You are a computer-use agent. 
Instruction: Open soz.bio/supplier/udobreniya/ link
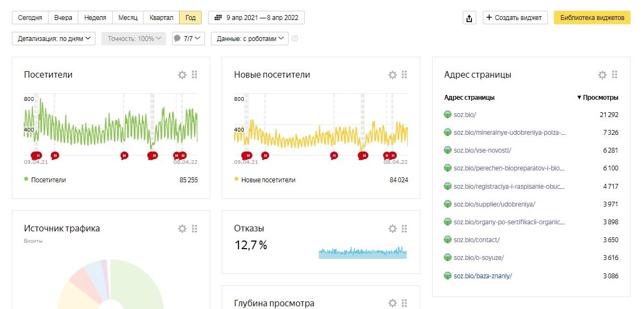pos(495,204)
